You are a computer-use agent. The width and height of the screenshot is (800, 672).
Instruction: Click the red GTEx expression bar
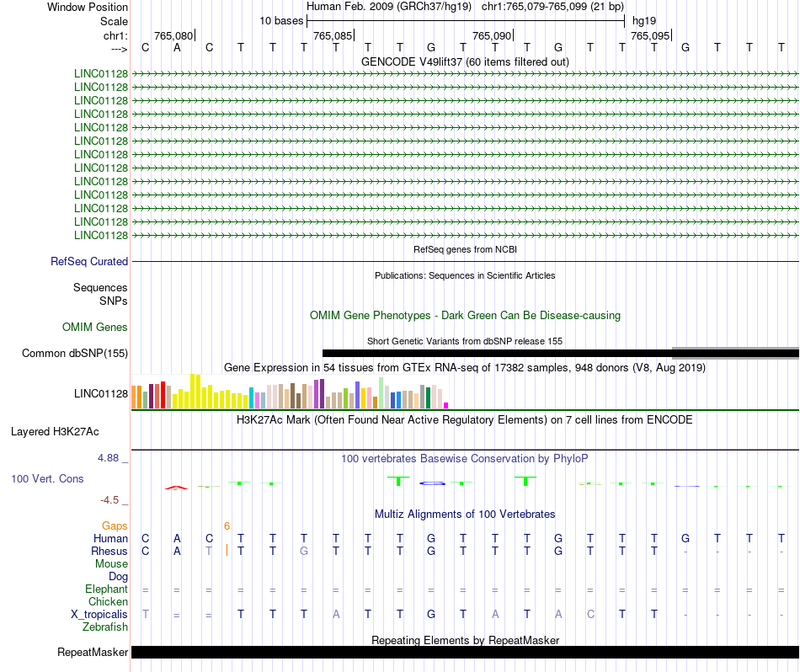163,395
